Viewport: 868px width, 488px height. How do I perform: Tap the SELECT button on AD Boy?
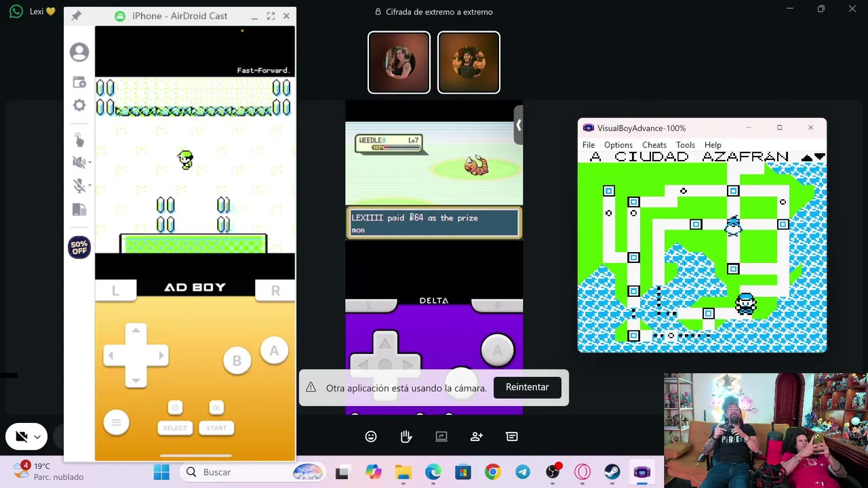[175, 428]
